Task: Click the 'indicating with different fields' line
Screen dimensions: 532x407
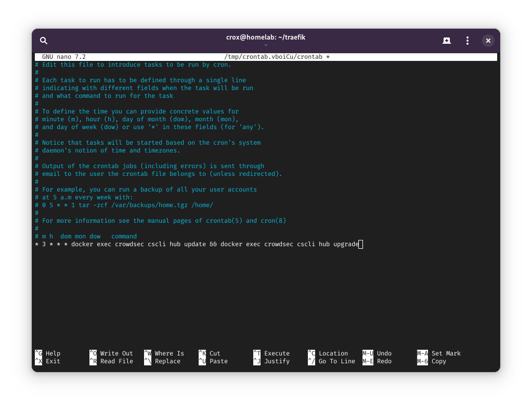Action: tap(144, 88)
